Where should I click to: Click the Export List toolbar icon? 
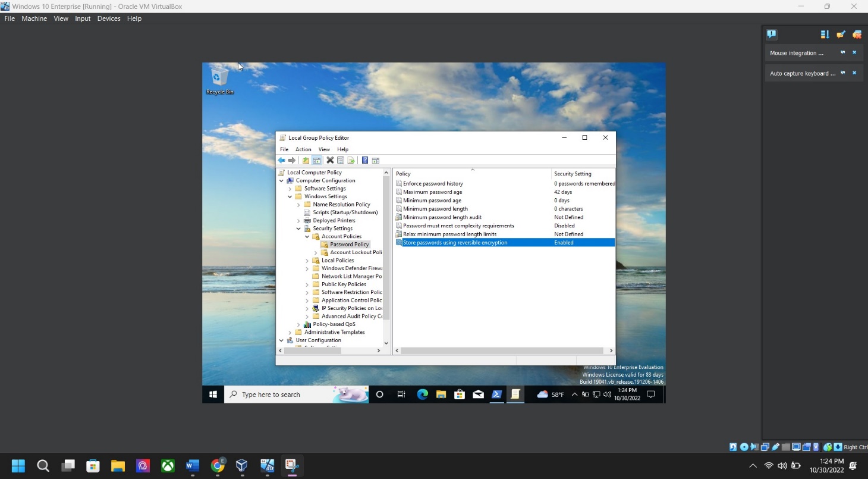[x=351, y=161]
